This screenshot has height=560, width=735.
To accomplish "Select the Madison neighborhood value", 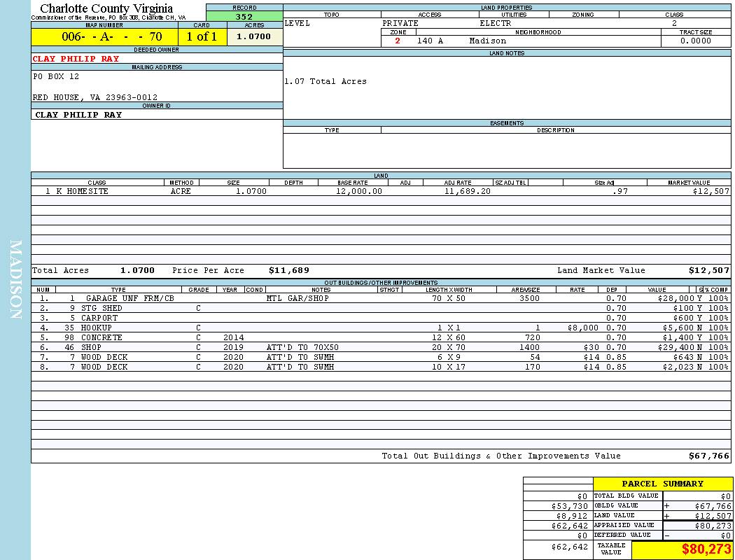I will pyautogui.click(x=488, y=41).
